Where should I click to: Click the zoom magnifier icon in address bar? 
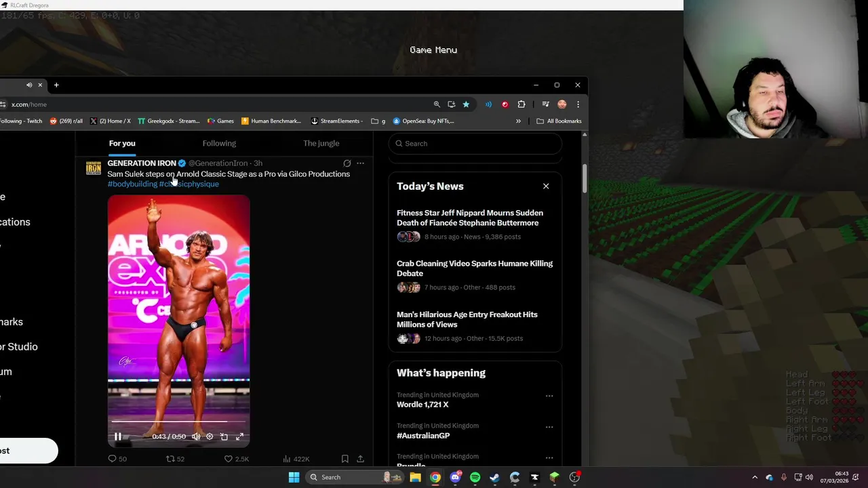(437, 104)
